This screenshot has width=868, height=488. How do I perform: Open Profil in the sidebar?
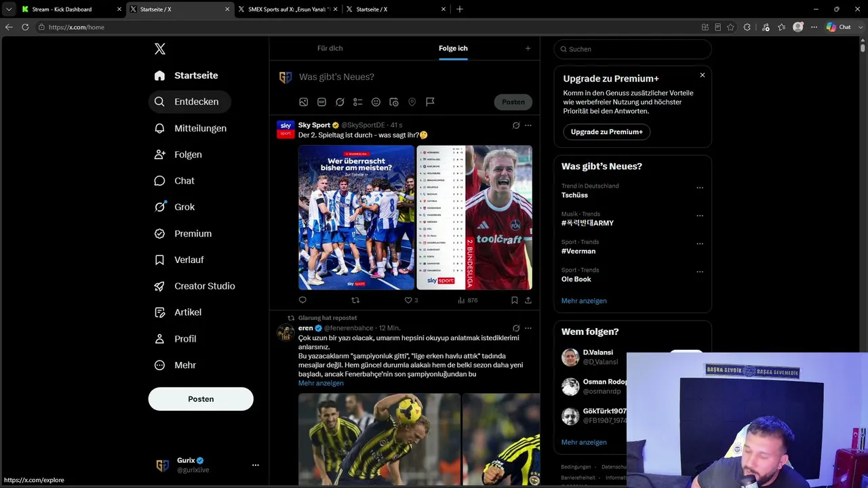176,339
